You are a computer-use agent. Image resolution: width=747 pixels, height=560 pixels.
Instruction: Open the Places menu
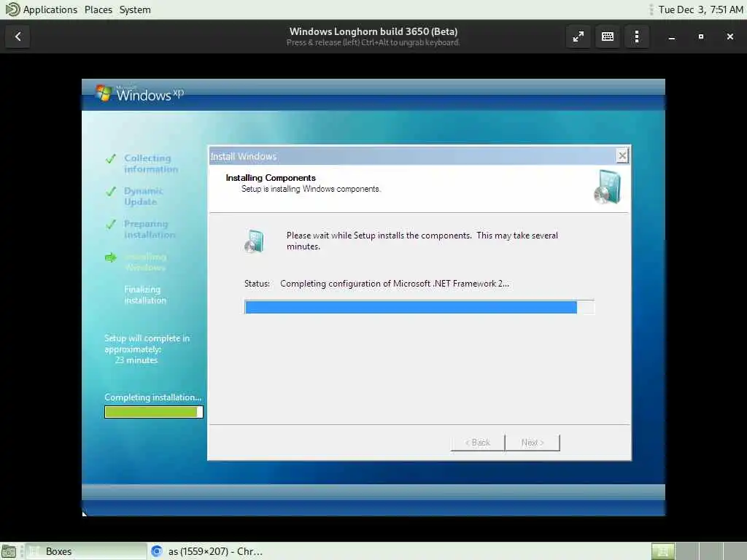98,9
